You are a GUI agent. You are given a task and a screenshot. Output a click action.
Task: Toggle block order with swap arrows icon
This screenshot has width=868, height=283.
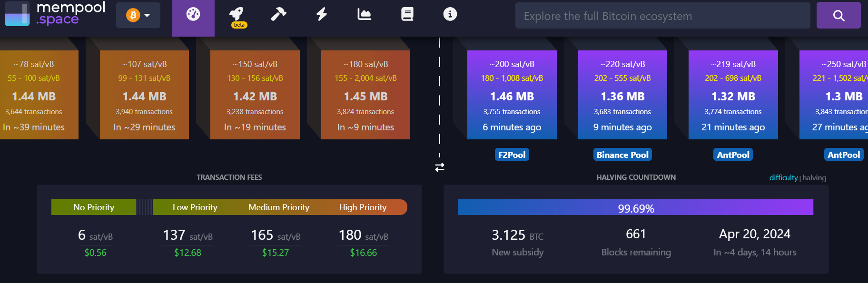[x=440, y=167]
